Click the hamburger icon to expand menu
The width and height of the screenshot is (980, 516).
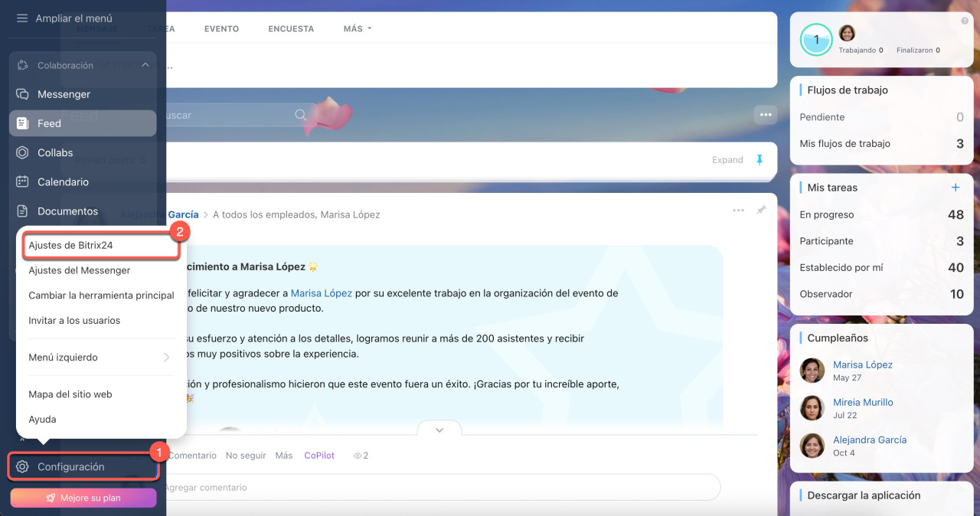22,18
